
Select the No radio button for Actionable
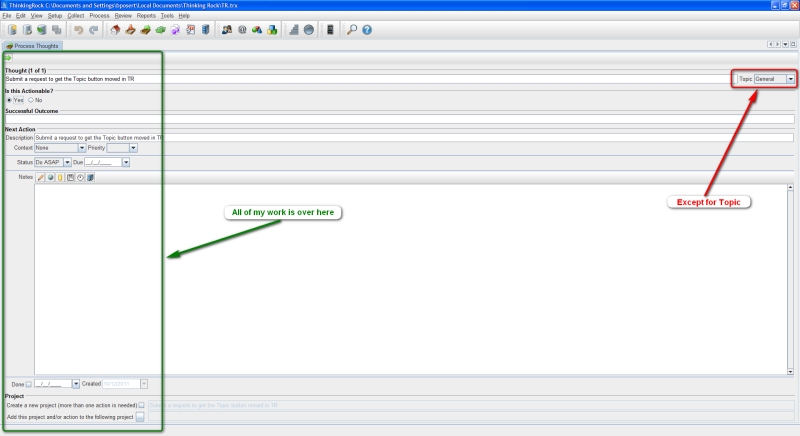32,100
